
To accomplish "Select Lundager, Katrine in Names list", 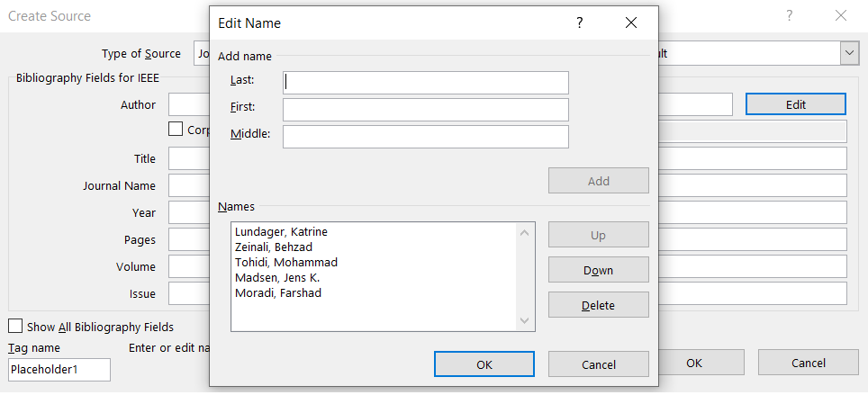I will click(x=280, y=232).
